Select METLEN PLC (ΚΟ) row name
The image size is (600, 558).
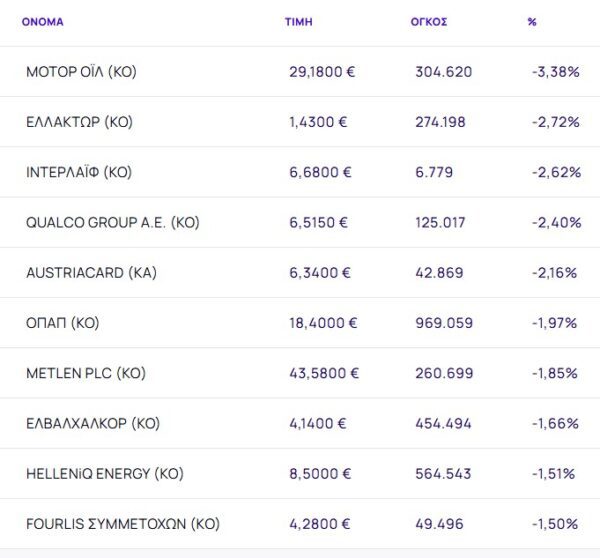[x=86, y=373]
